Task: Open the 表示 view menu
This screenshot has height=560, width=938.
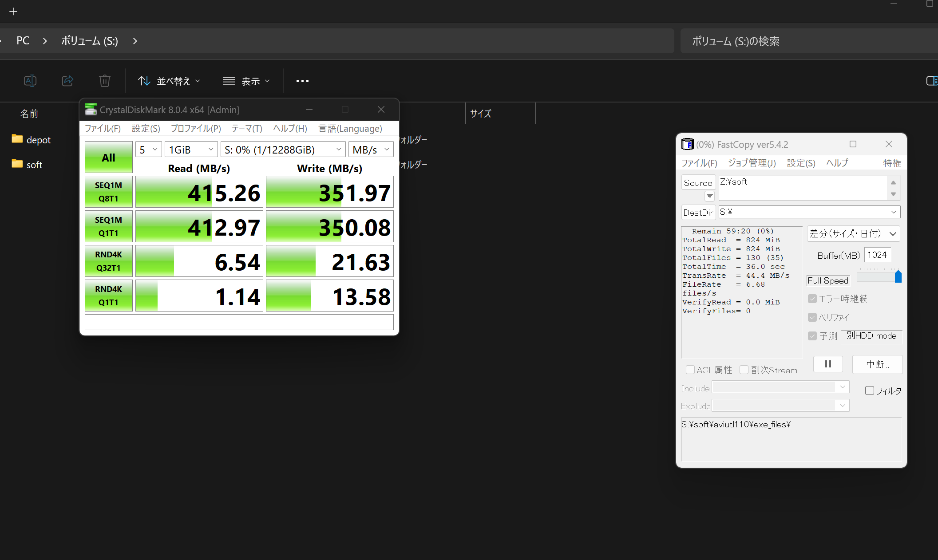Action: [246, 81]
